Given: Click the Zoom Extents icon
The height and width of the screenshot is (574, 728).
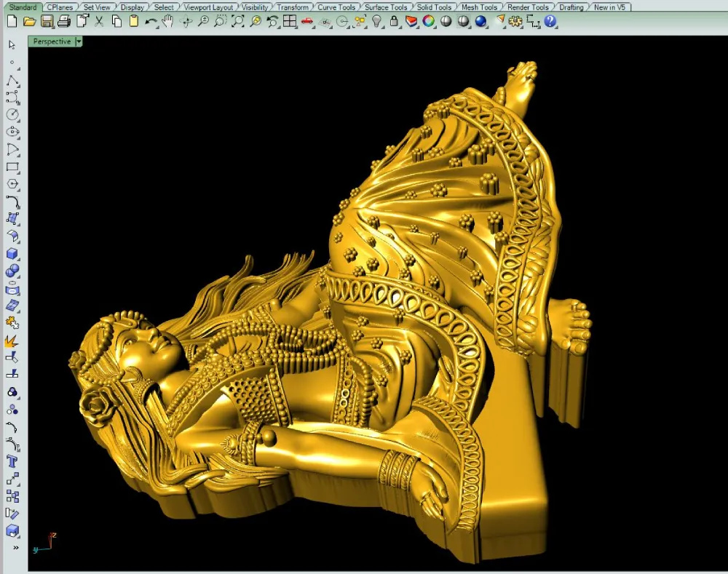Looking at the screenshot, I should tap(238, 21).
